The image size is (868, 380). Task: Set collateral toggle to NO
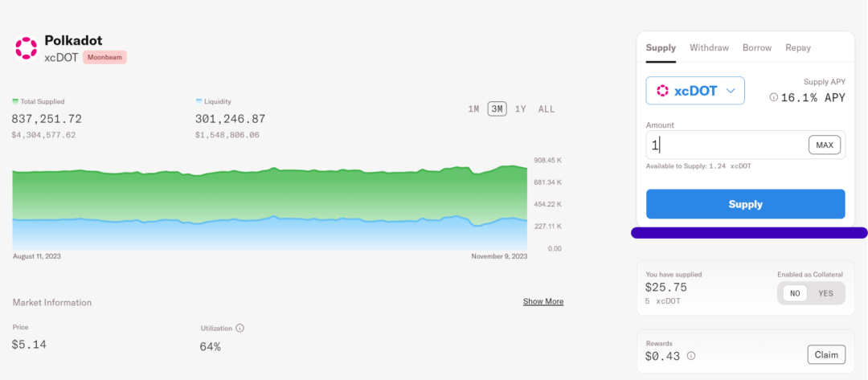794,293
